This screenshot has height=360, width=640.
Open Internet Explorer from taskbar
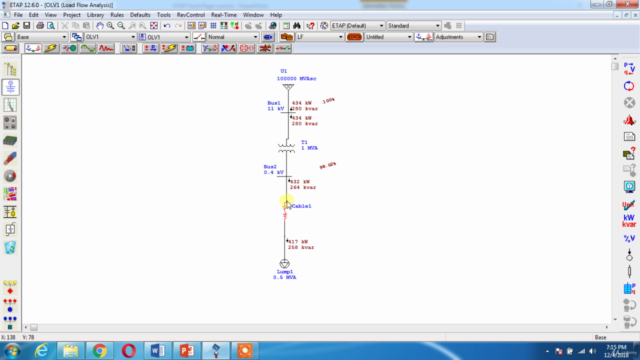coord(41,351)
